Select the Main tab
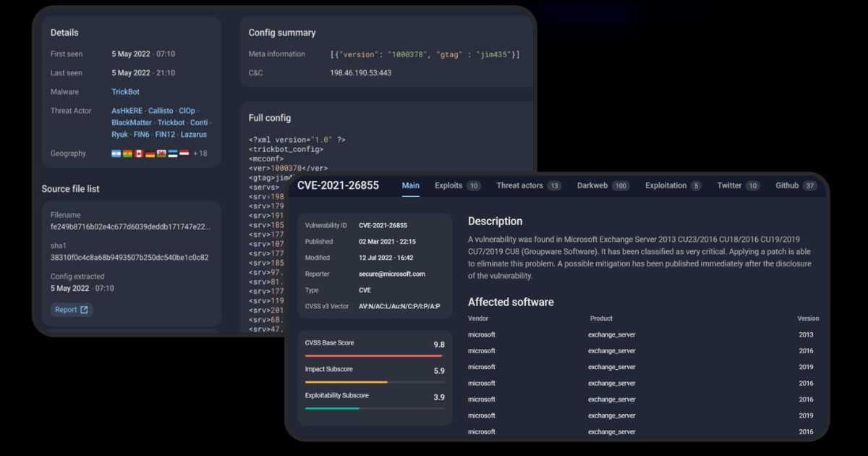Screen dimensions: 868x456 point(410,185)
